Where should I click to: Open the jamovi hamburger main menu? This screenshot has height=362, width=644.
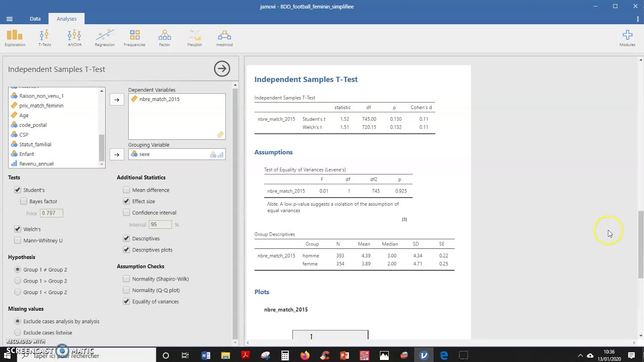click(x=9, y=19)
